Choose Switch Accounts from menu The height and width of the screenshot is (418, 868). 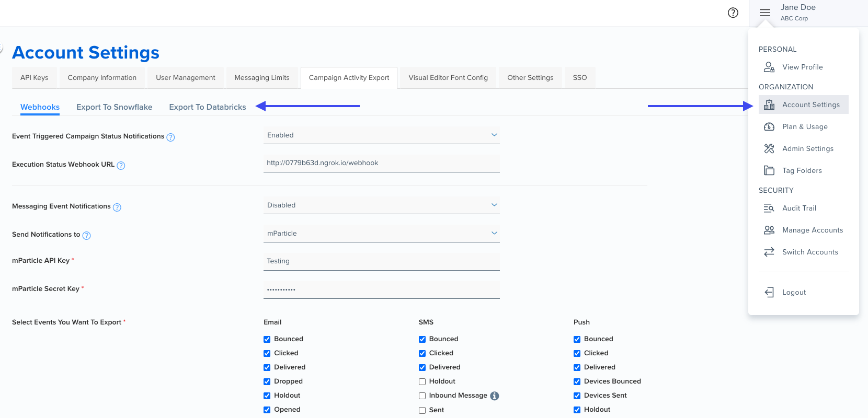coord(804,252)
